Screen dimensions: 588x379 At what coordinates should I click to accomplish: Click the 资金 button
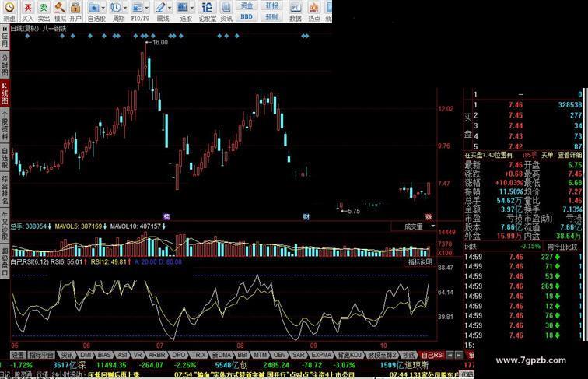coord(247,5)
